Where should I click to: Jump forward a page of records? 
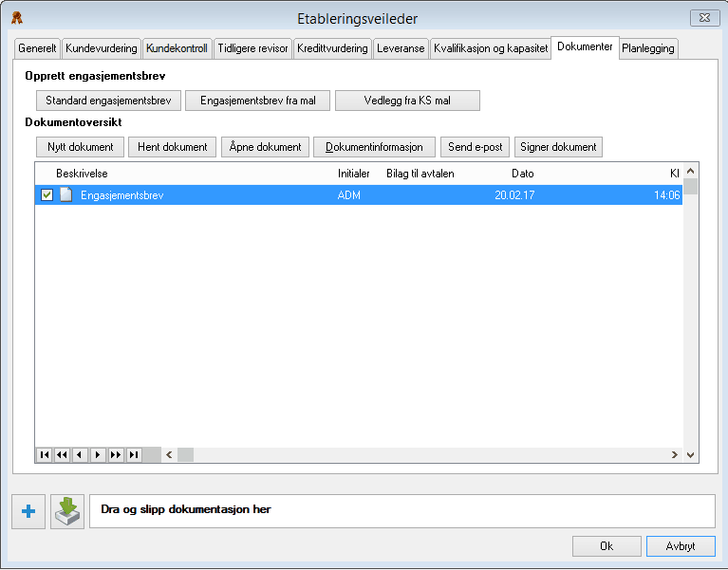116,454
